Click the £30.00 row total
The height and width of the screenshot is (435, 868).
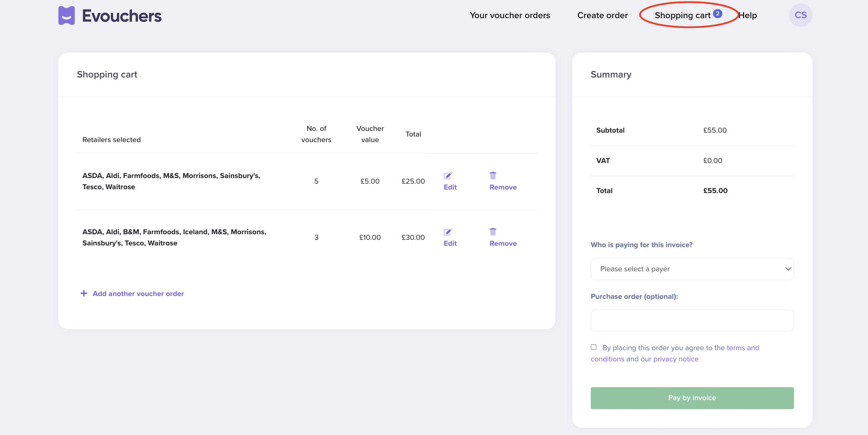pyautogui.click(x=413, y=237)
